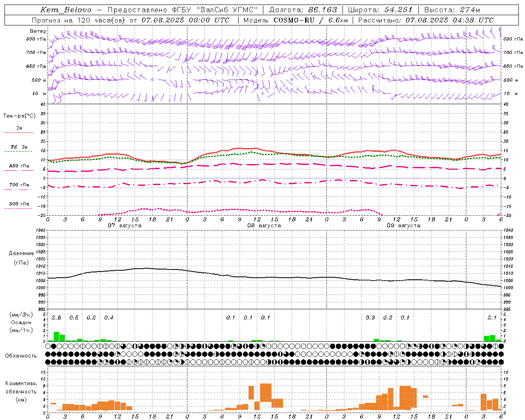Click the 2.1 precipitation value

[492, 318]
